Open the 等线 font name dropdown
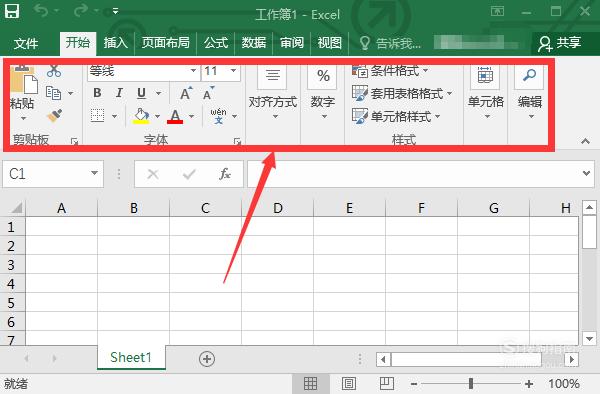This screenshot has width=600, height=394. (193, 70)
